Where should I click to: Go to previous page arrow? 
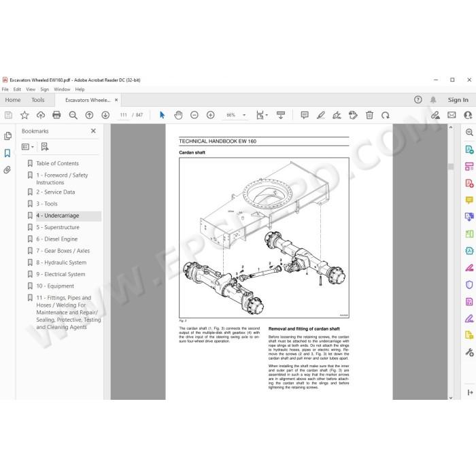[89, 115]
